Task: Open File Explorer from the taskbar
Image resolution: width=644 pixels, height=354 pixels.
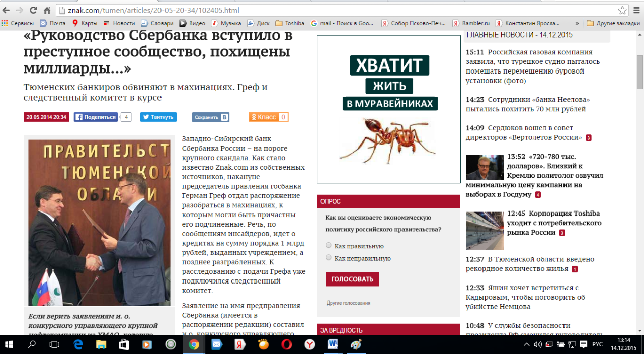Action: [101, 345]
